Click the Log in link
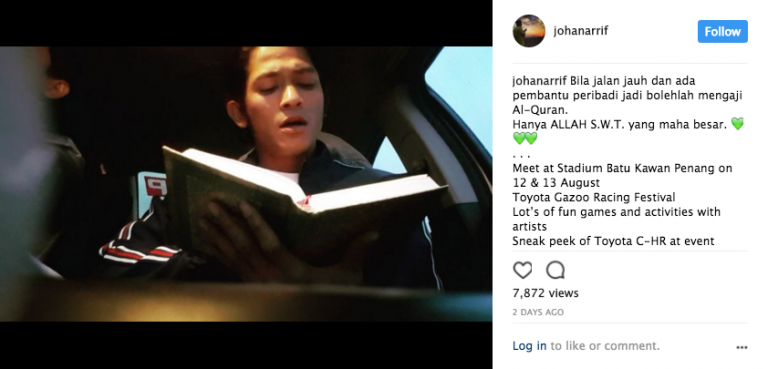 [x=529, y=345]
